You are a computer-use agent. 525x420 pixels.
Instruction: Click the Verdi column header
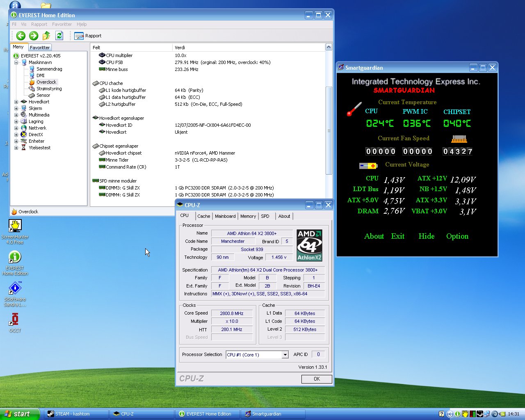pyautogui.click(x=249, y=48)
